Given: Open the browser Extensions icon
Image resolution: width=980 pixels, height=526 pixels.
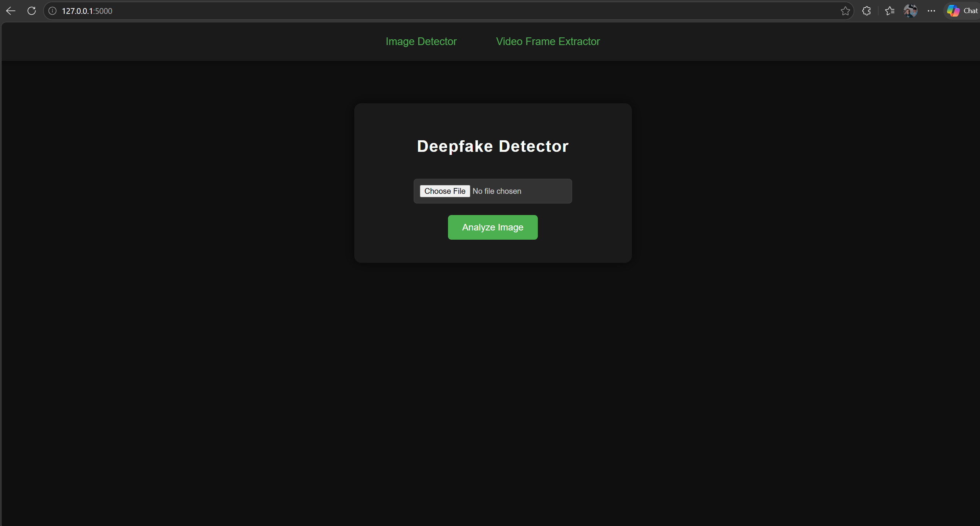Looking at the screenshot, I should point(866,10).
